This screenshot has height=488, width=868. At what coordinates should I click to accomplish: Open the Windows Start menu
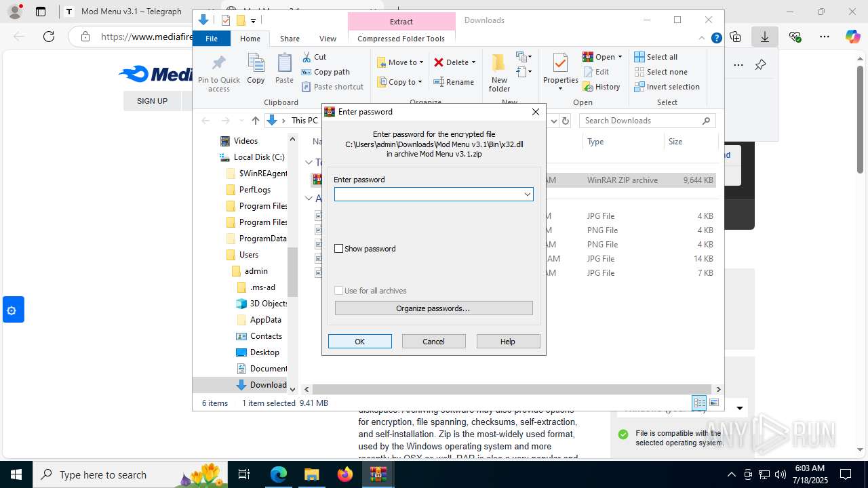tap(16, 474)
